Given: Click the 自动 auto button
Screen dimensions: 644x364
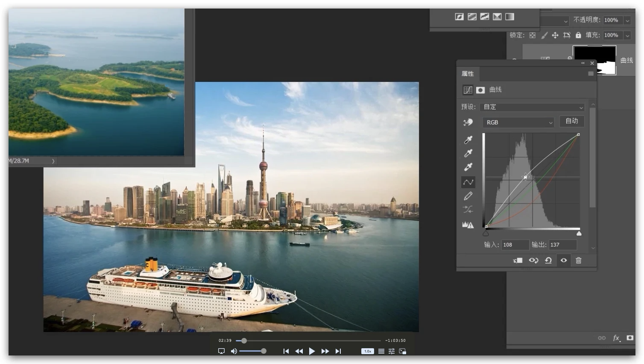Looking at the screenshot, I should point(571,121).
